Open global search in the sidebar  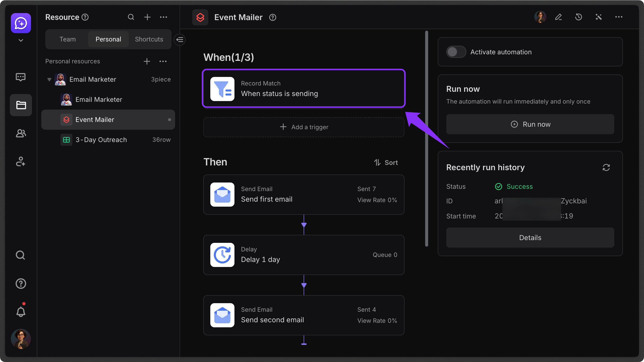(20, 255)
